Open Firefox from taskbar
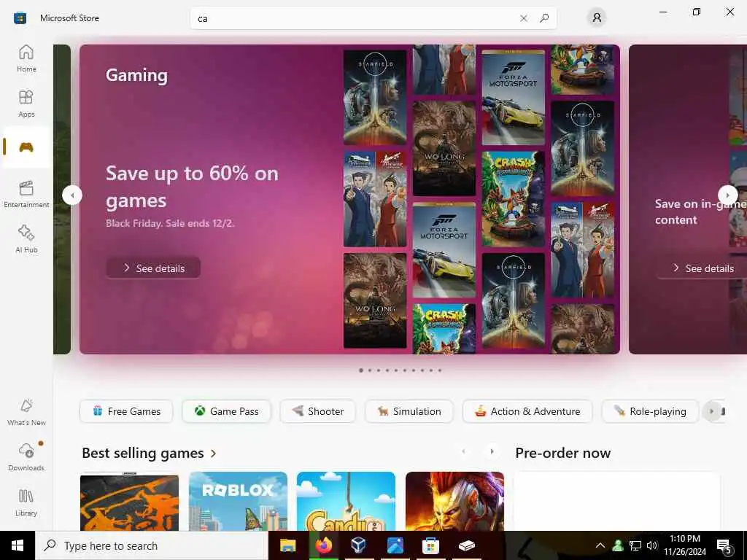Viewport: 747px width, 560px height. 323,545
